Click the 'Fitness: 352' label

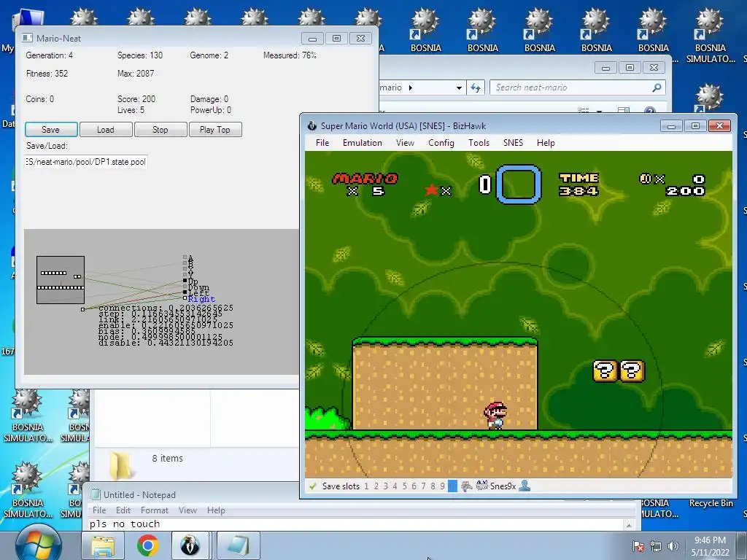click(47, 74)
